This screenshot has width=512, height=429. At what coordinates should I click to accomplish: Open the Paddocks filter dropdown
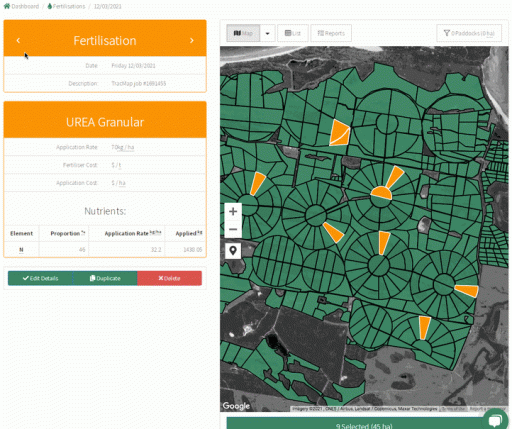(x=469, y=33)
